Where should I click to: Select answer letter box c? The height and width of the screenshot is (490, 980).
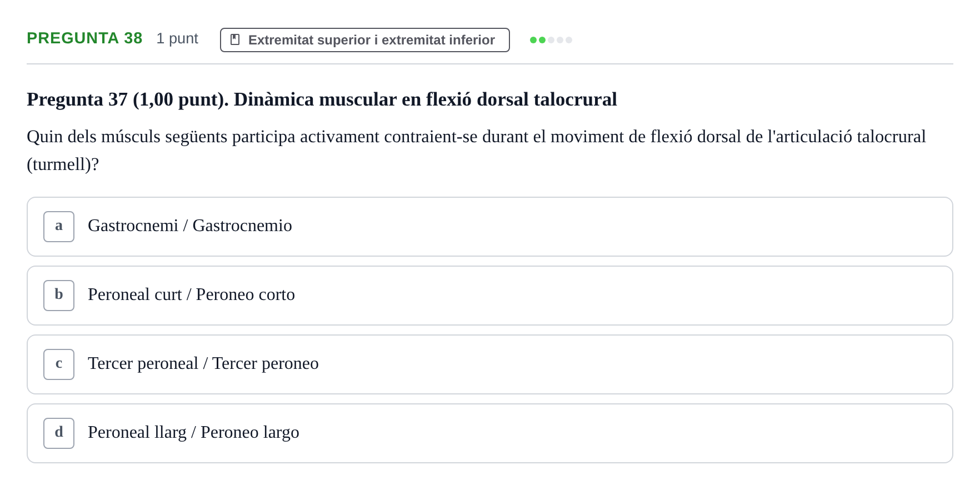point(59,364)
